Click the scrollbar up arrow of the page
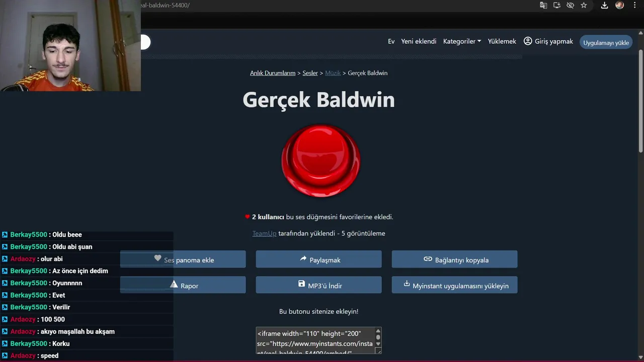The width and height of the screenshot is (644, 362). [640, 34]
